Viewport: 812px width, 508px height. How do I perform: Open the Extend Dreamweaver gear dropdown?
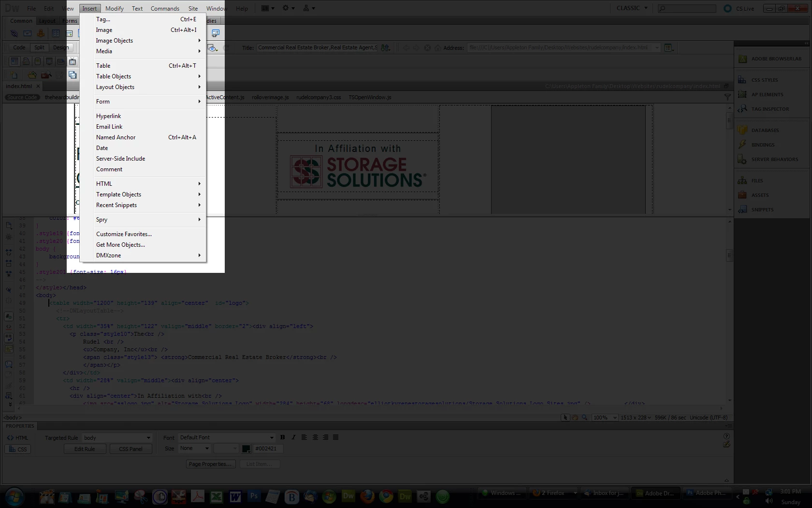pos(289,8)
